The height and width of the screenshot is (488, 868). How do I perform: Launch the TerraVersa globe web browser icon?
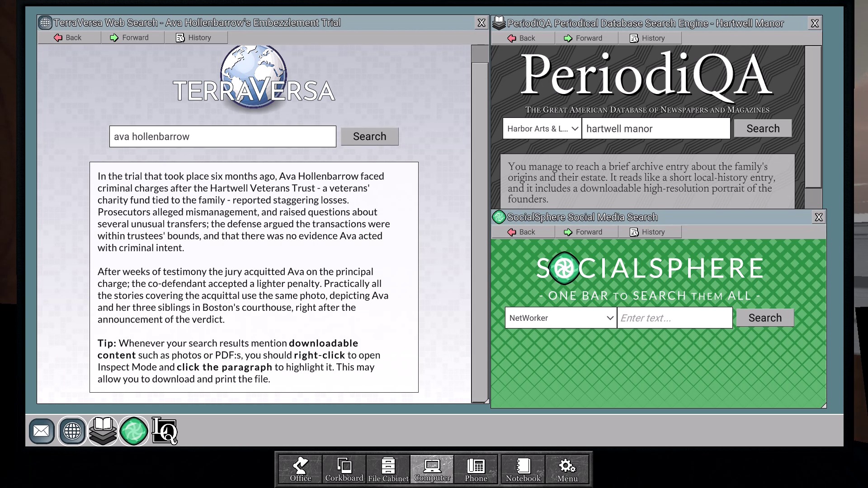pos(72,431)
